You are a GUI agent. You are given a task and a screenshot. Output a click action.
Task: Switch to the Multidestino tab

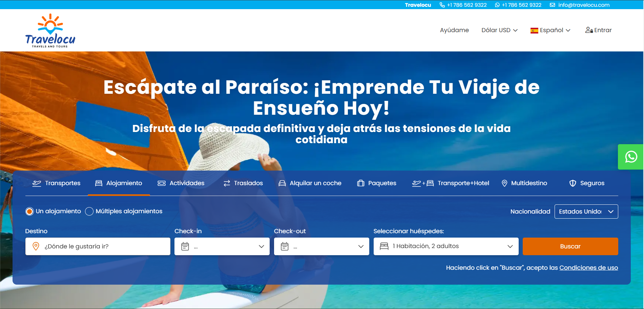(524, 183)
